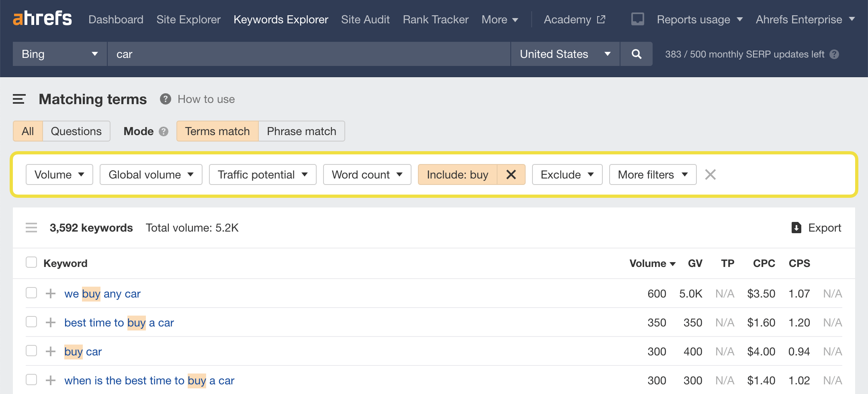Open the Word count filter dropdown
This screenshot has width=868, height=394.
click(366, 174)
